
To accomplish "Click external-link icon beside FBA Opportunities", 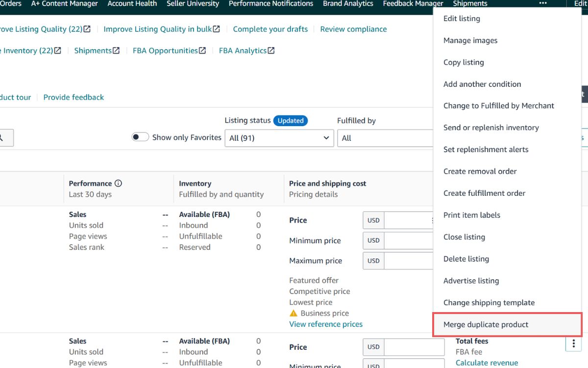I will click(202, 51).
